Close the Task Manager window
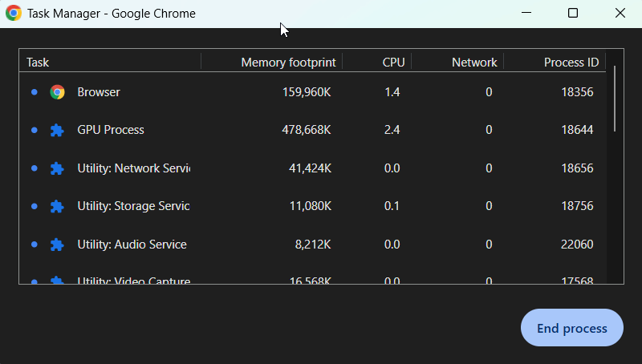 click(620, 13)
